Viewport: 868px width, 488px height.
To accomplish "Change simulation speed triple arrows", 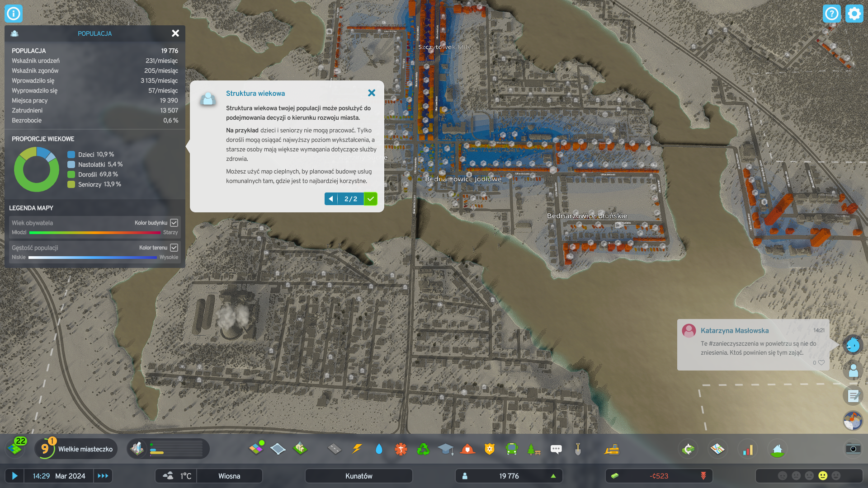I will [x=103, y=476].
